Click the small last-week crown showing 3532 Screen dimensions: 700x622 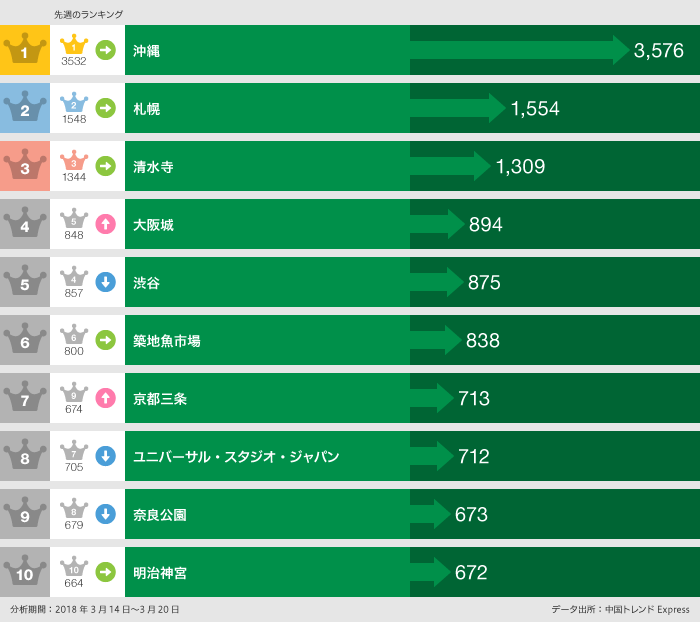click(x=74, y=45)
